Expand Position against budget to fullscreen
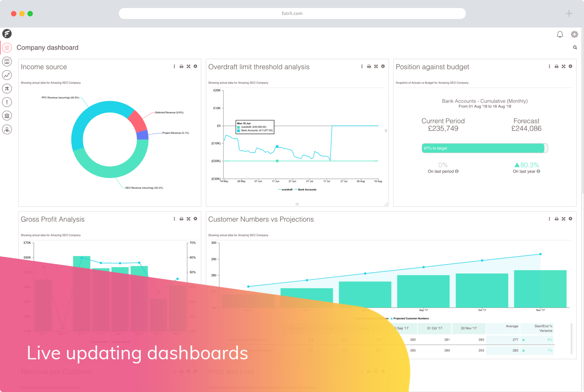Viewport: 584px width, 392px height. pyautogui.click(x=564, y=66)
